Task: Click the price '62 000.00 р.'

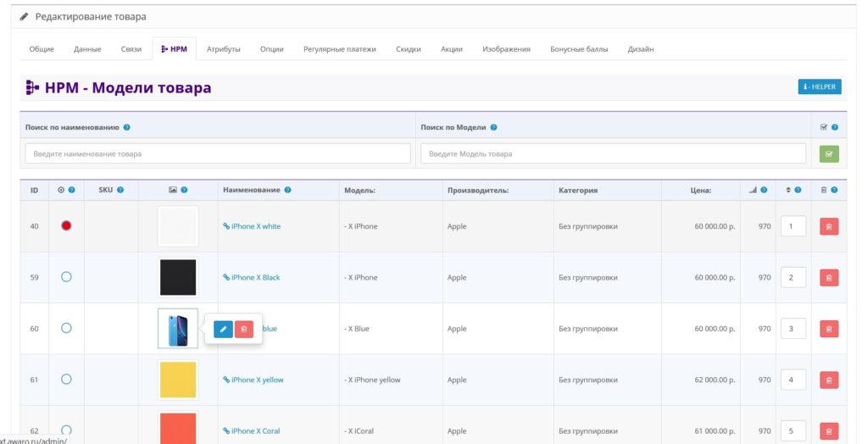Action: click(x=715, y=380)
